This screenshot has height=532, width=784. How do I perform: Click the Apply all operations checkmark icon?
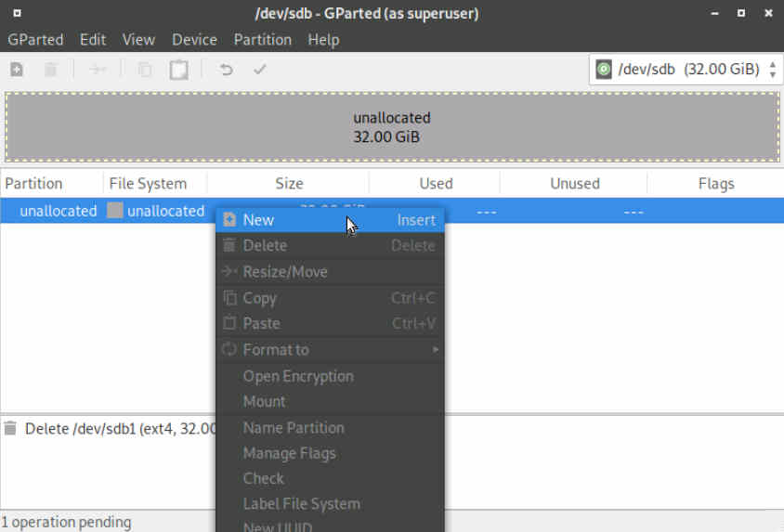coord(259,70)
